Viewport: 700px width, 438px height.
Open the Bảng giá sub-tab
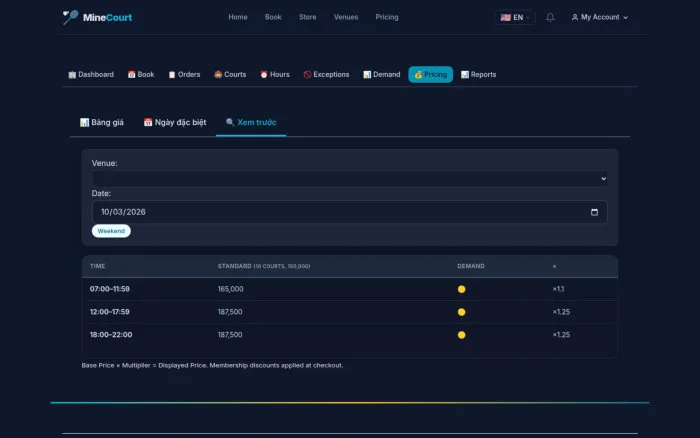[102, 122]
